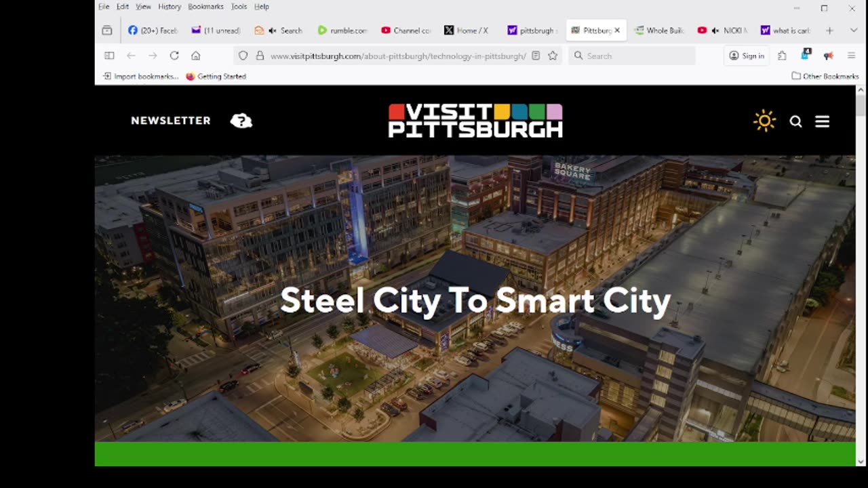
Task: Switch to the Home / X tab
Action: 469,30
